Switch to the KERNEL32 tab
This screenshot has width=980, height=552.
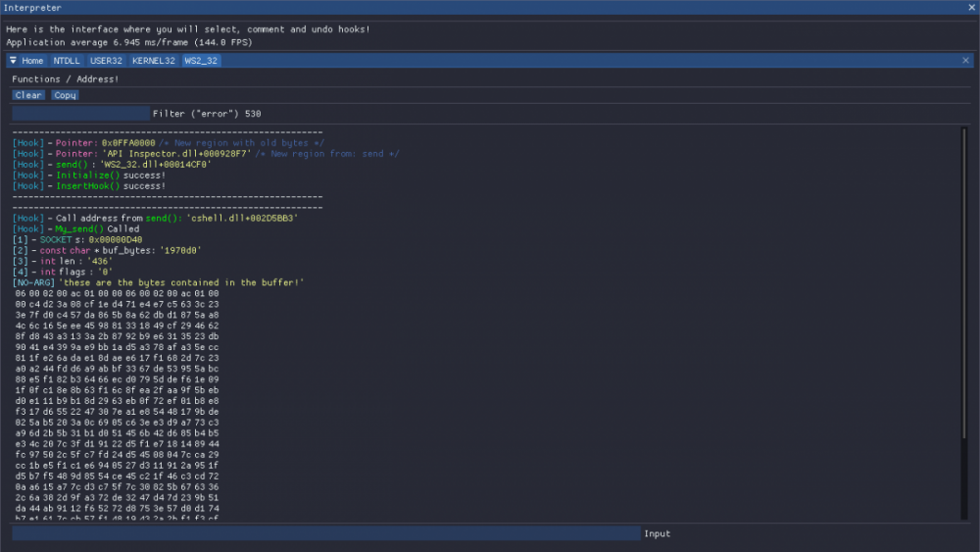point(153,61)
